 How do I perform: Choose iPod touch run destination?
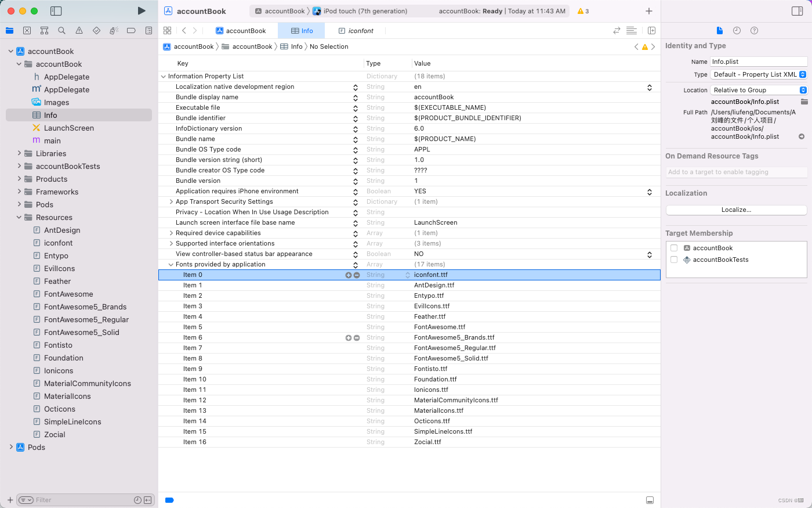(x=360, y=11)
